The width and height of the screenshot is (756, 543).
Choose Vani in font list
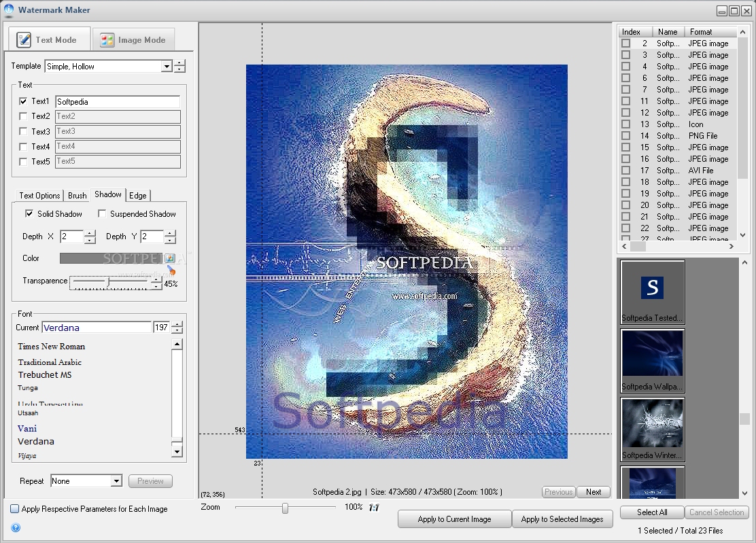pos(27,428)
